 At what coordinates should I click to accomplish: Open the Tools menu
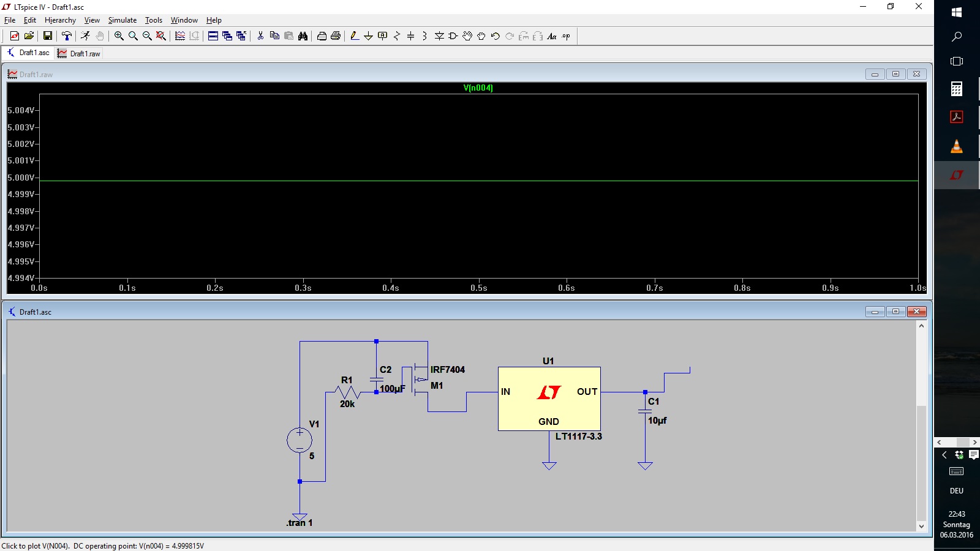[x=154, y=20]
